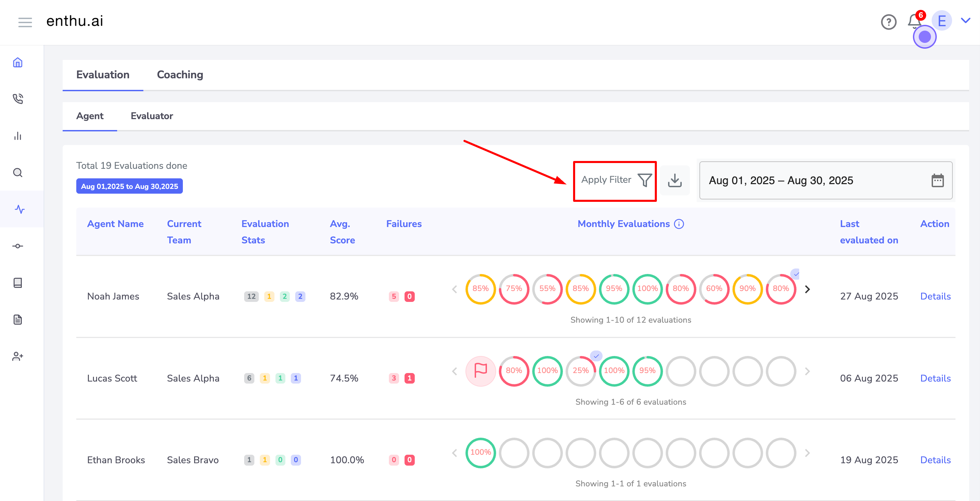980x501 pixels.
Task: Click Noah James's gray 12 stats badge
Action: coord(251,296)
